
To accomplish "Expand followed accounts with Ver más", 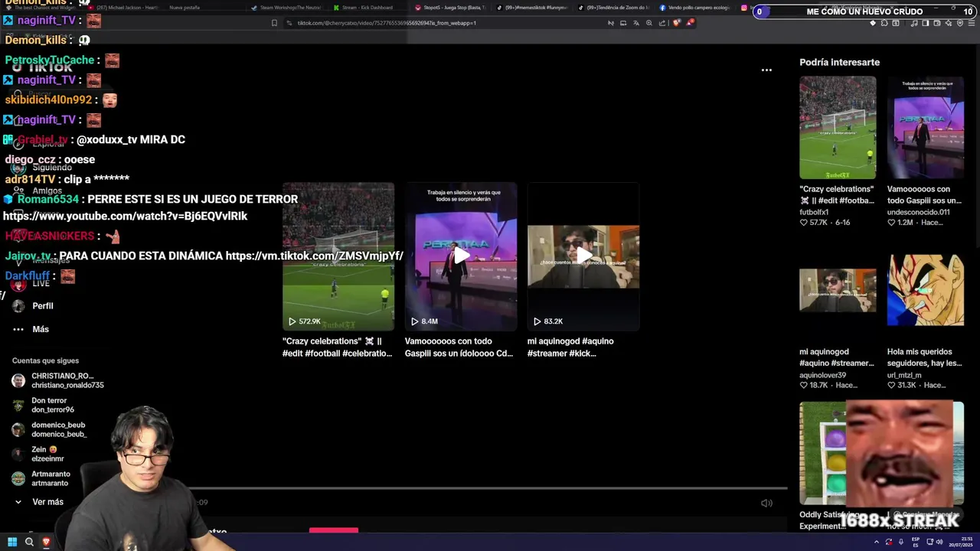I will [x=38, y=502].
